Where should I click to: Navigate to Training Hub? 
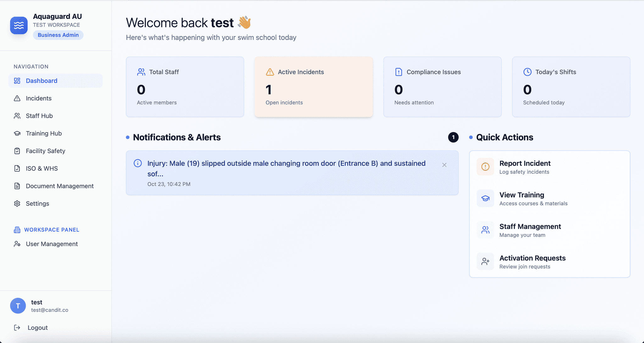(55, 134)
